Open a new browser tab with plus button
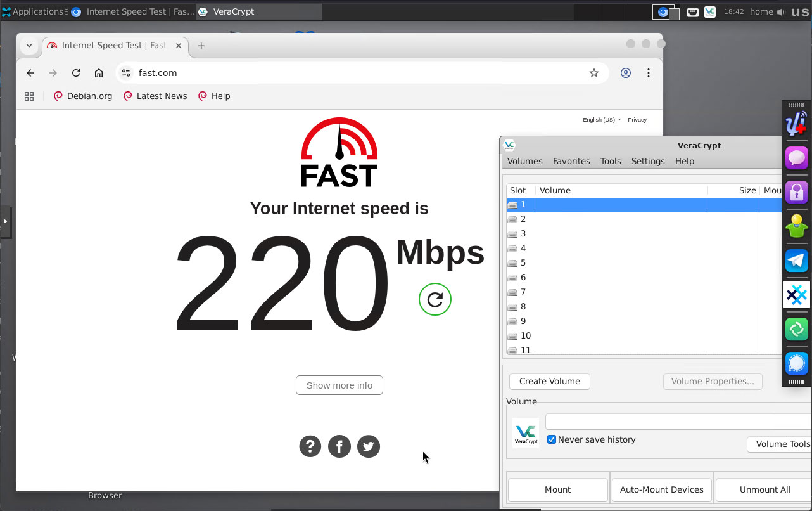The image size is (812, 511). click(201, 46)
